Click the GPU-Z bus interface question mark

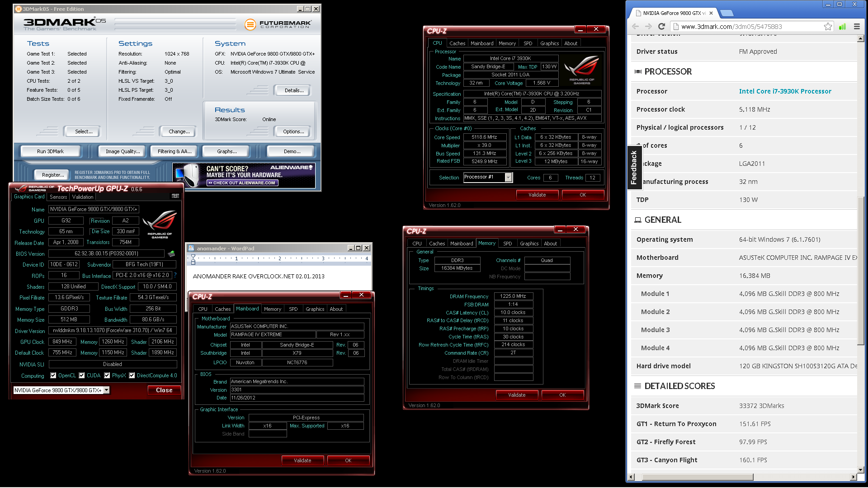pyautogui.click(x=175, y=275)
